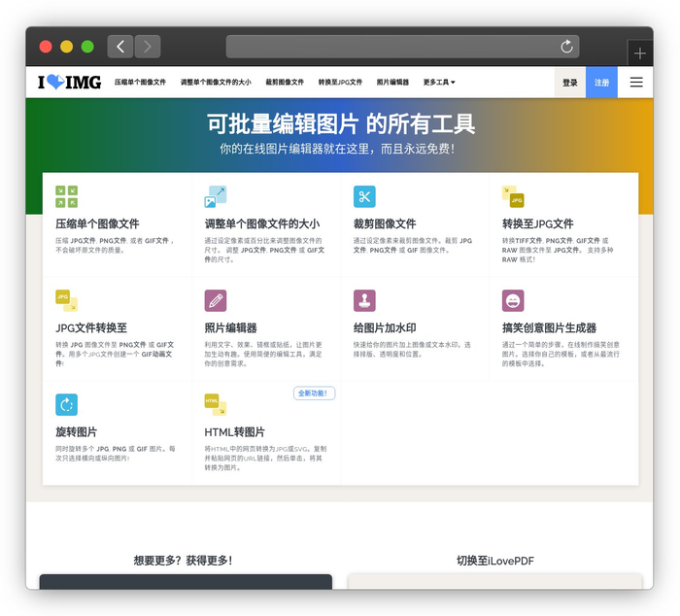Click the convert description starting 转换TIFF文件

click(558, 250)
